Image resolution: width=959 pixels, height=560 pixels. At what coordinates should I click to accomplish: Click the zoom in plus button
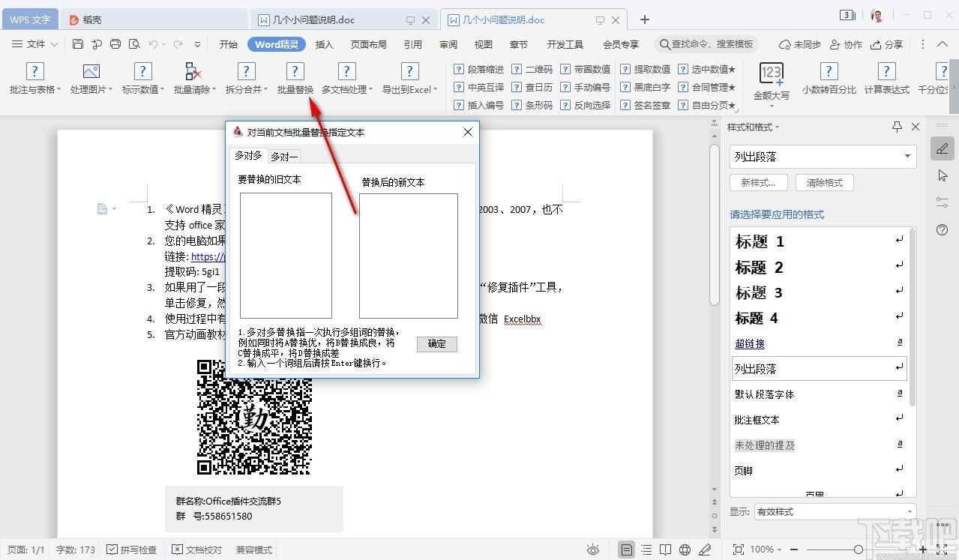pos(923,550)
